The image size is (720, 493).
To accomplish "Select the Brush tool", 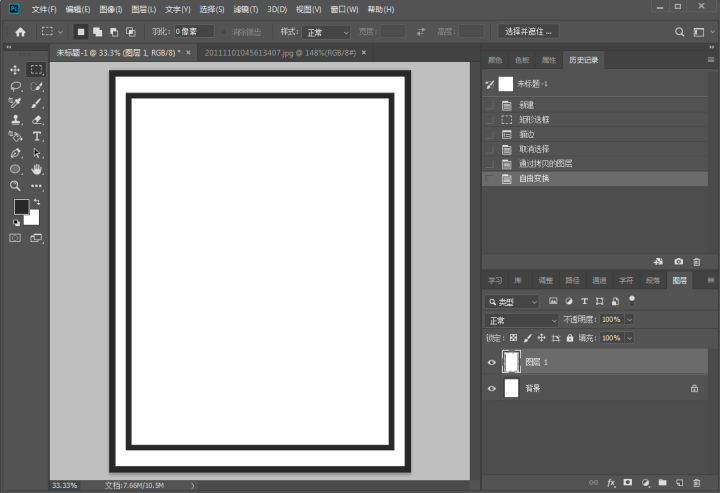I will [x=36, y=103].
